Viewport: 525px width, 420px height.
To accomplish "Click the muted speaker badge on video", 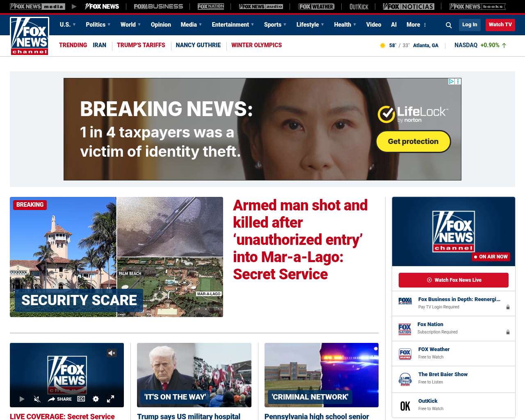I will [x=112, y=353].
